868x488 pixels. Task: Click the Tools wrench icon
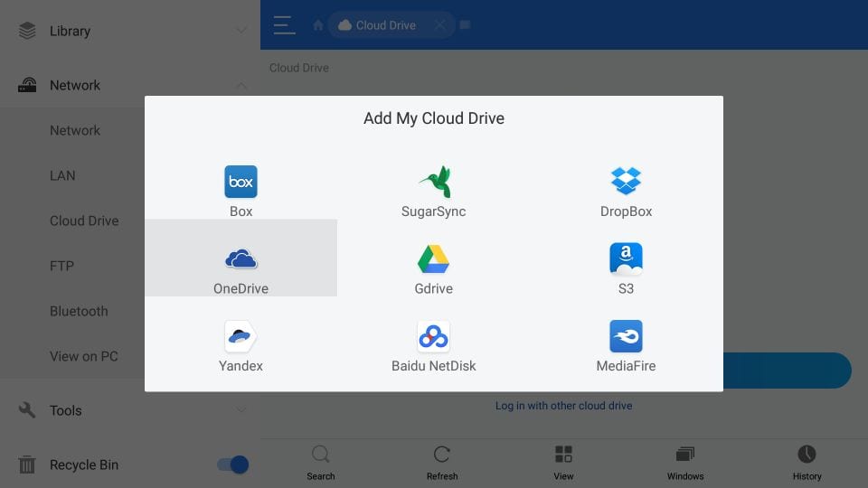(x=27, y=410)
